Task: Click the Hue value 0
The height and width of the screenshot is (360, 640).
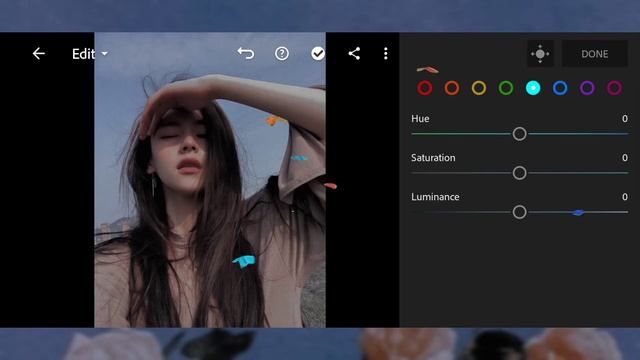Action: [x=624, y=119]
